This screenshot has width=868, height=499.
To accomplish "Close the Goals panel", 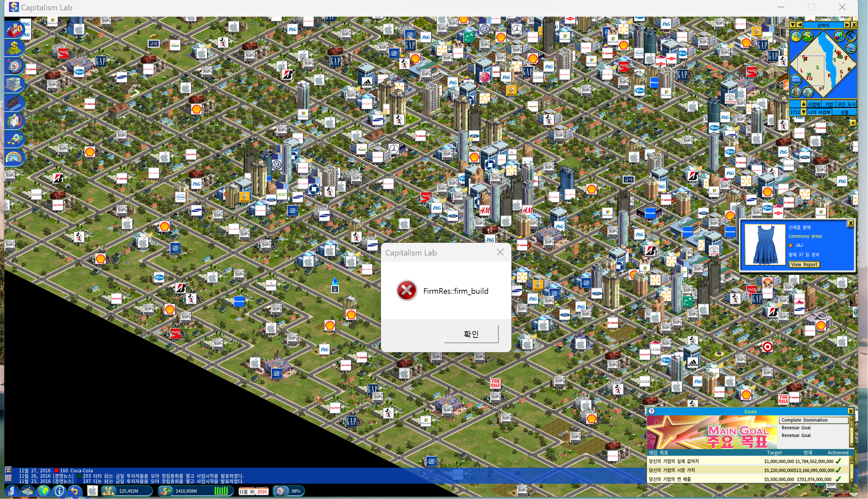I will 851,411.
